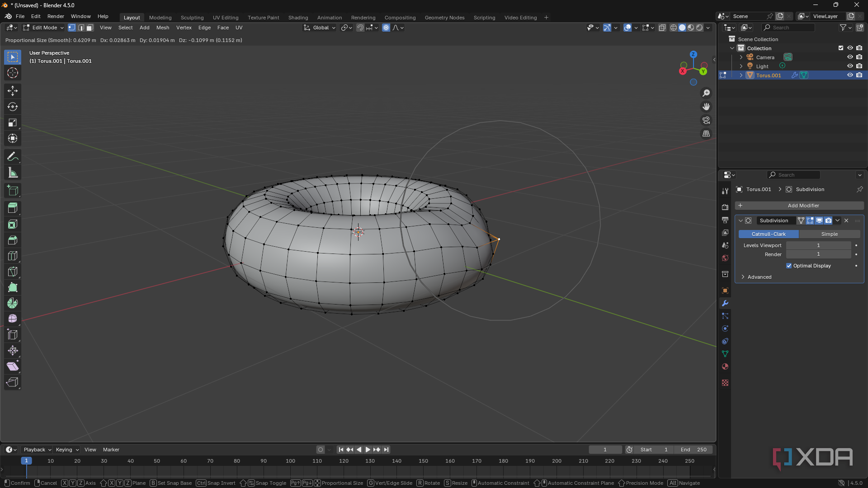868x488 pixels.
Task: Select the Scale tool
Action: click(x=13, y=122)
